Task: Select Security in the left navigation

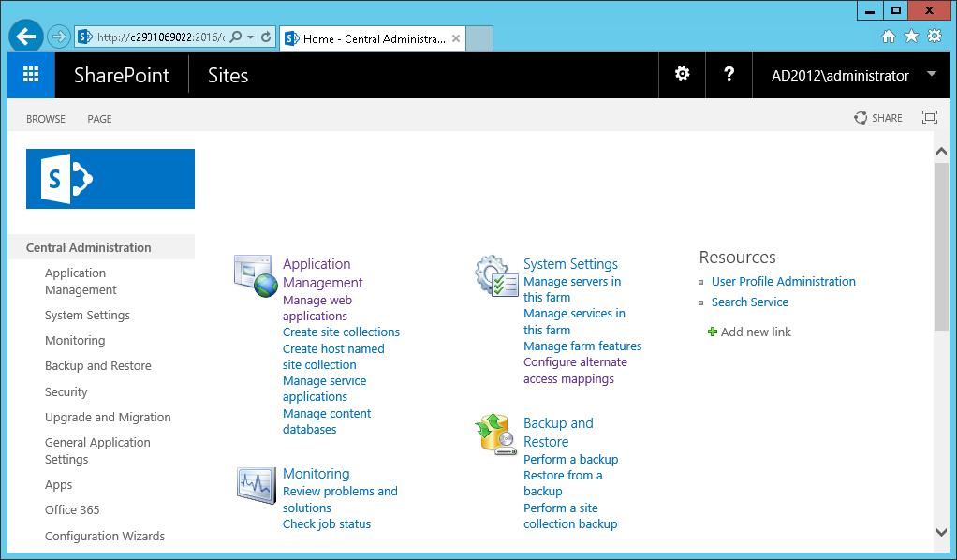Action: (66, 392)
